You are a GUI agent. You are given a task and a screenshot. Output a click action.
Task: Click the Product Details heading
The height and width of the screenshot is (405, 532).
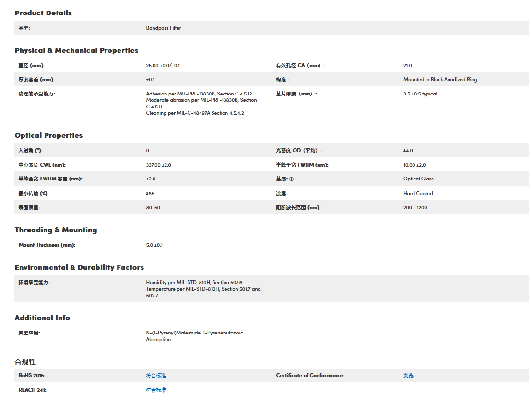pos(43,13)
